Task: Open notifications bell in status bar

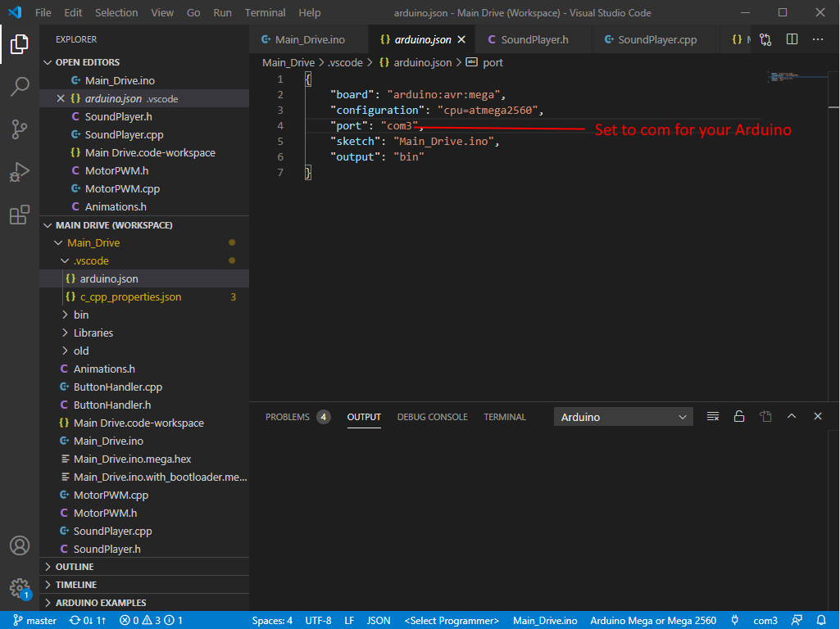Action: tap(821, 621)
